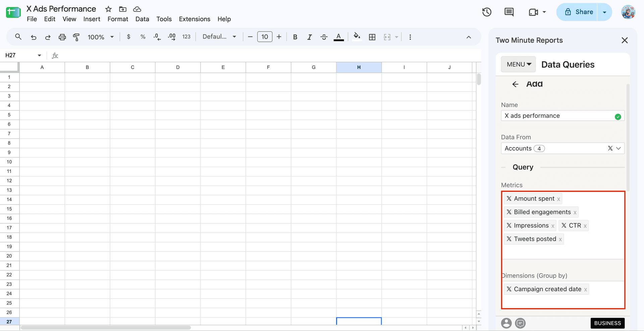The image size is (644, 331).
Task: Click the query Name input field
Action: coord(562,116)
